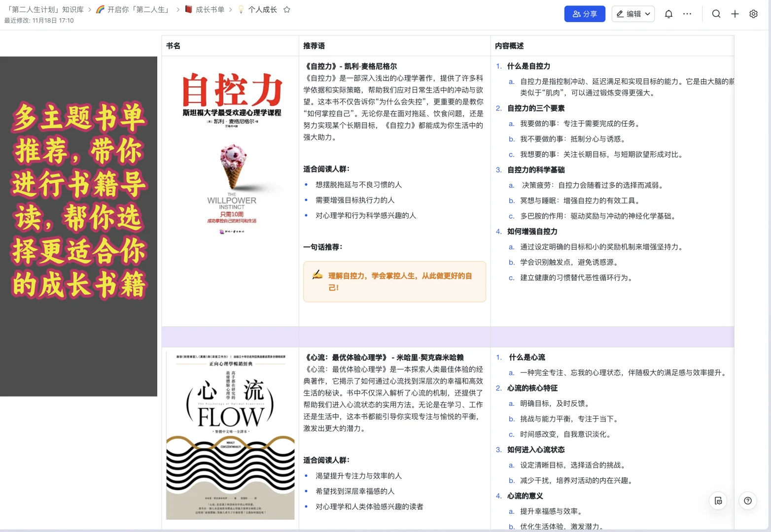This screenshot has height=532, width=771.
Task: Open the document outline icon at bottom right
Action: pos(718,500)
